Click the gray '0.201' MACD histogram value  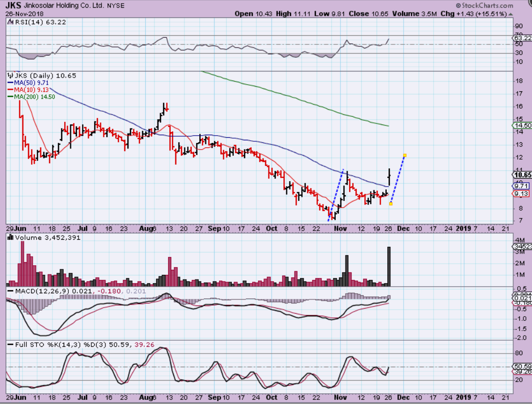[x=136, y=291]
